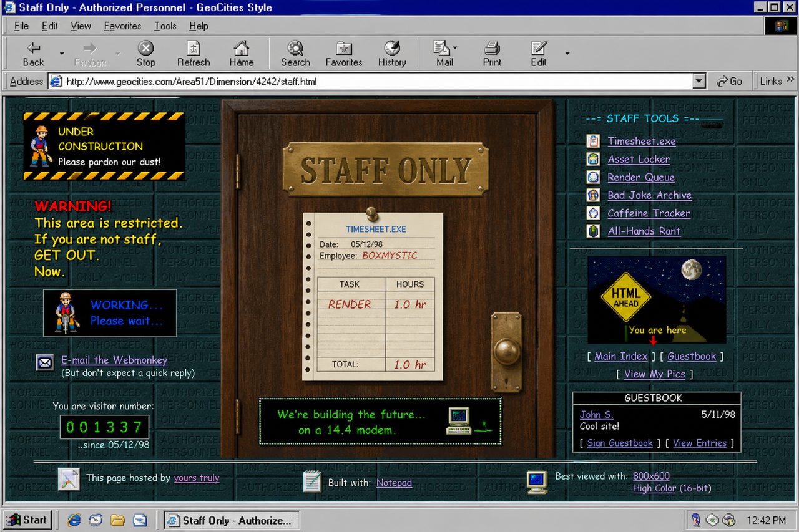
Task: Open the Tools menu
Action: (x=165, y=26)
